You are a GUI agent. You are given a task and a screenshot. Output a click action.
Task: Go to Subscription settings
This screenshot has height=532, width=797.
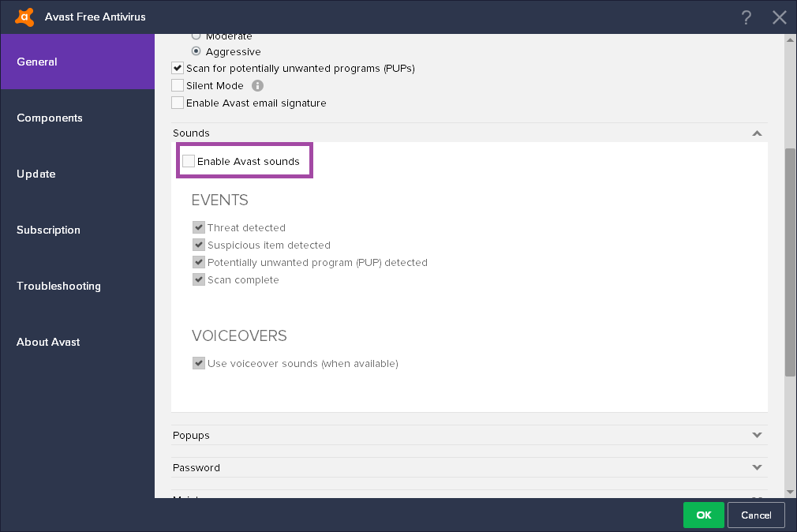[48, 230]
